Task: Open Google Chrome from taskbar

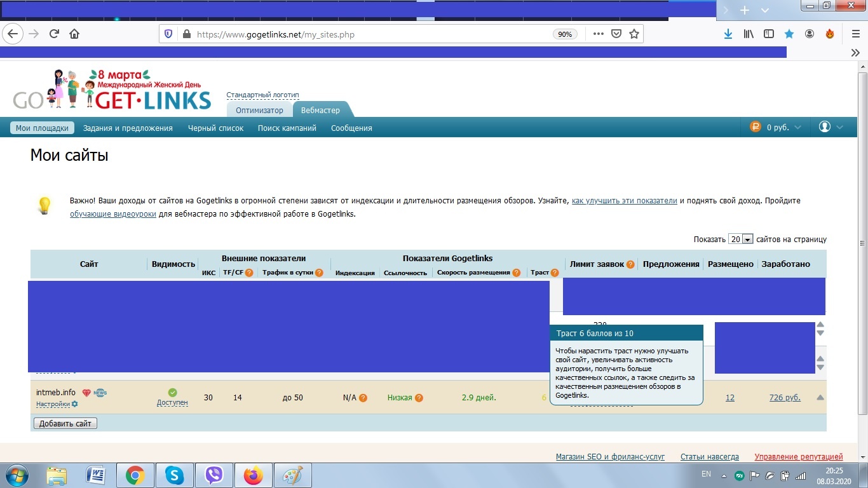Action: [x=135, y=475]
